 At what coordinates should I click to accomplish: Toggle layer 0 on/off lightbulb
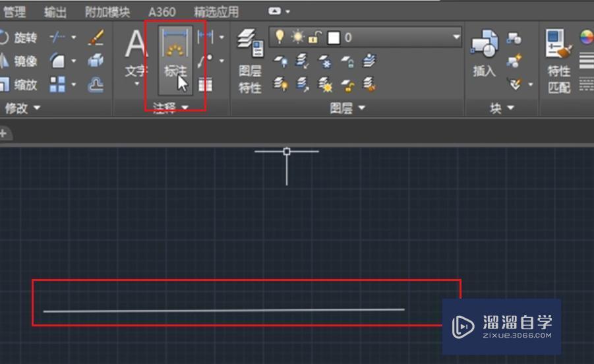[280, 37]
